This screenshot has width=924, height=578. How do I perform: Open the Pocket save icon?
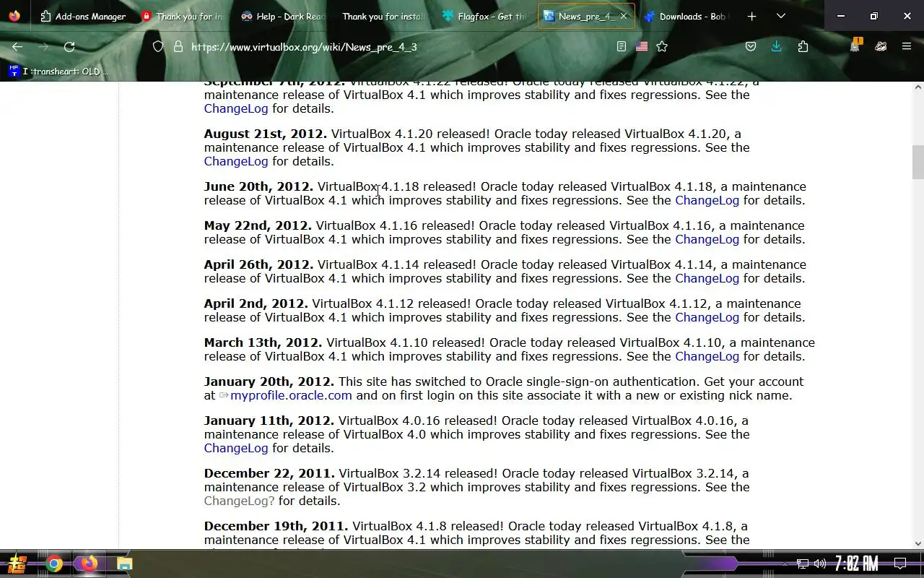pos(751,47)
